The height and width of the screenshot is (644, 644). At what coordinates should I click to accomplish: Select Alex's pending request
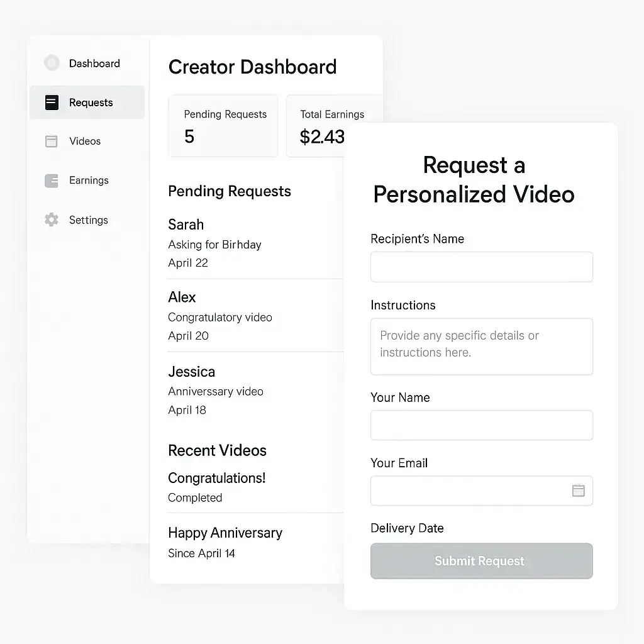click(182, 297)
